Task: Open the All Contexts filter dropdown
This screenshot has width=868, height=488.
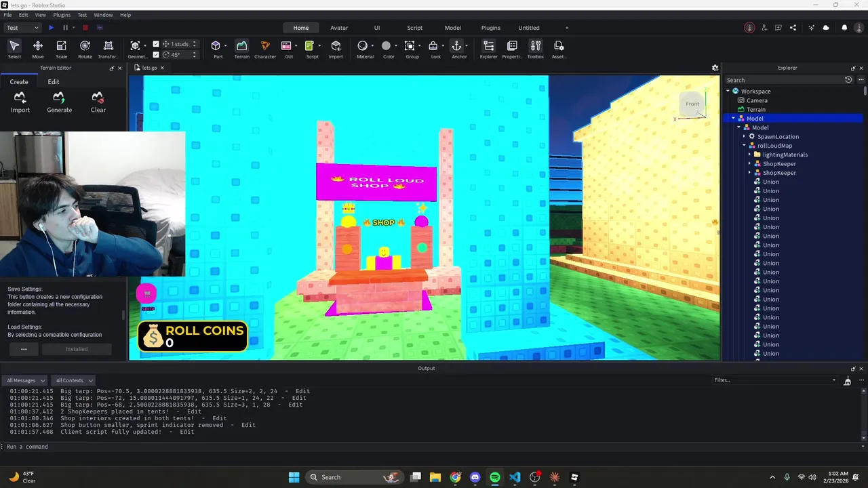Action: (74, 380)
